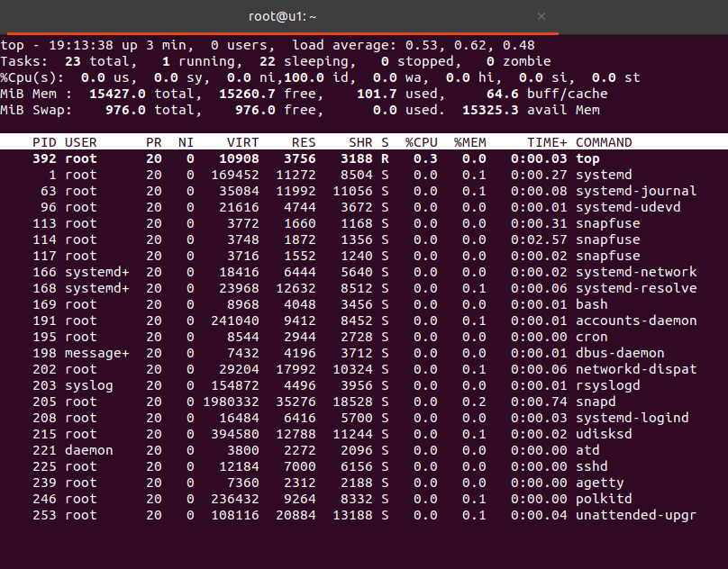Click the %CPU column header

coord(421,142)
